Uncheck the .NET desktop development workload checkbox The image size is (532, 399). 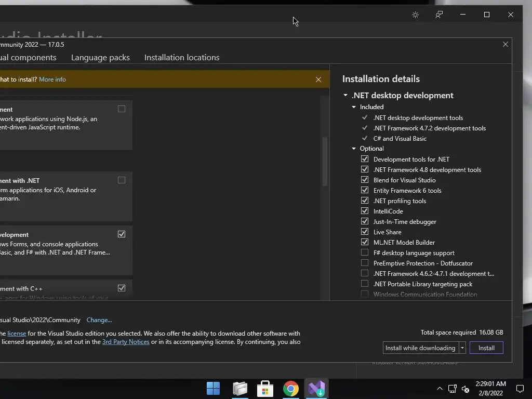(122, 234)
